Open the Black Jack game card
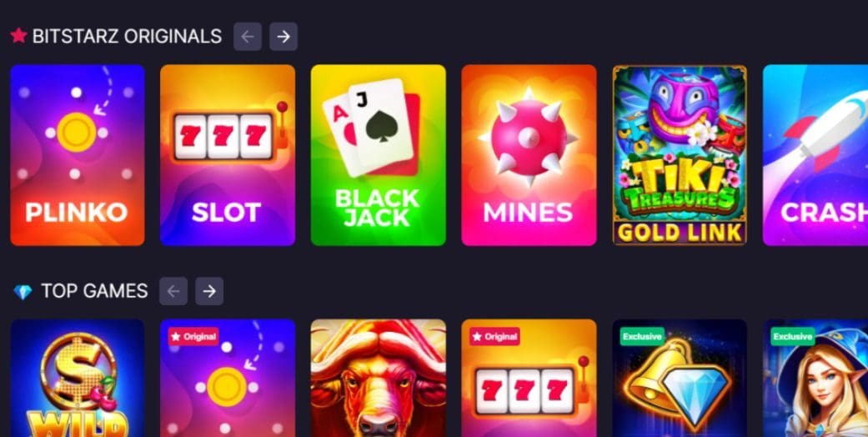The width and height of the screenshot is (868, 437). click(x=378, y=155)
